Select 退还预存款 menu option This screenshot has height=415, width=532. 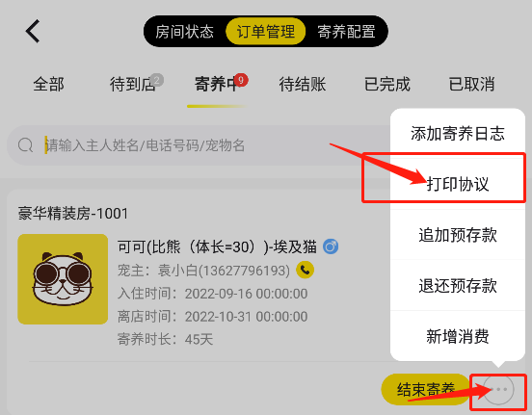pos(458,285)
